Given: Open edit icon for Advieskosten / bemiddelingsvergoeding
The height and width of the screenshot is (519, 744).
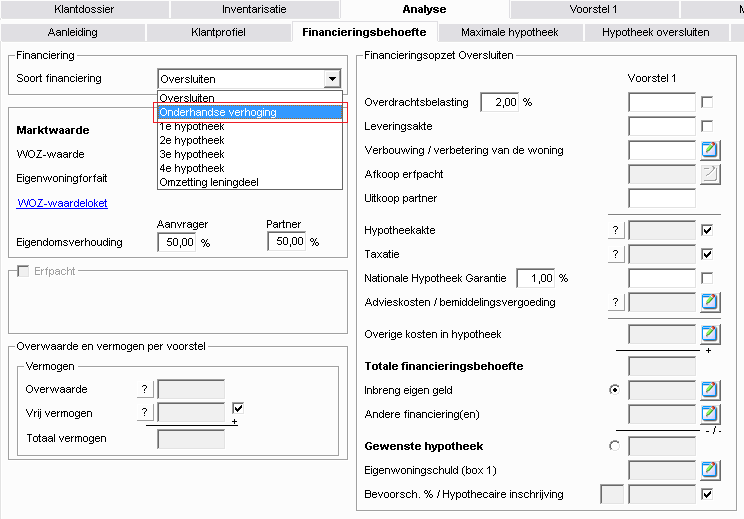Looking at the screenshot, I should (x=710, y=302).
